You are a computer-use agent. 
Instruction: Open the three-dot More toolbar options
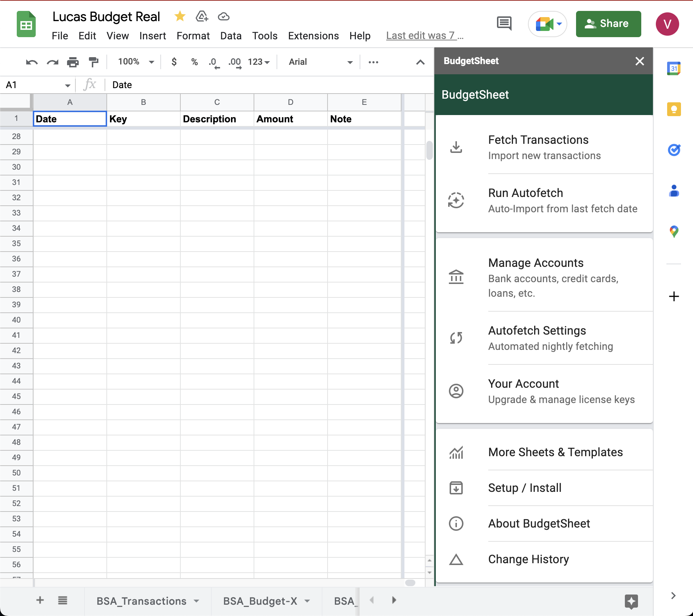(x=373, y=62)
